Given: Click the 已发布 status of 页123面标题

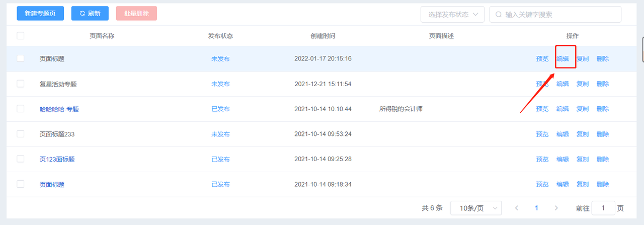Looking at the screenshot, I should 220,160.
